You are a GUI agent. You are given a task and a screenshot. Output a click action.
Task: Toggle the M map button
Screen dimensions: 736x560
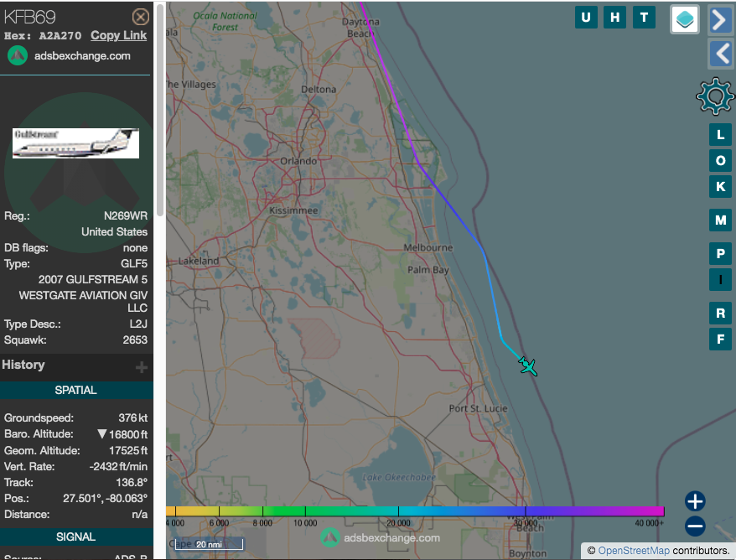click(x=721, y=220)
